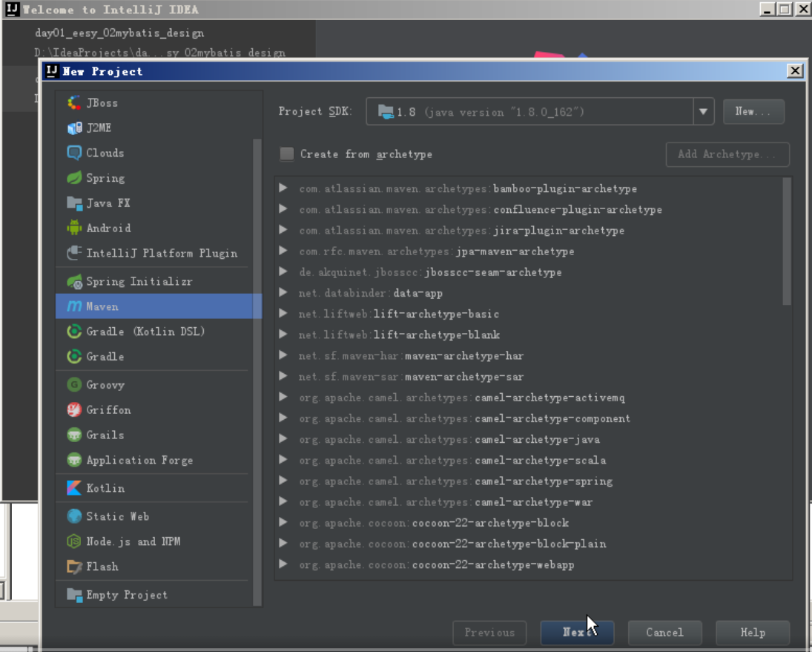Select cocoon-22-archetype-block row
The width and height of the screenshot is (812, 652).
[x=529, y=523]
